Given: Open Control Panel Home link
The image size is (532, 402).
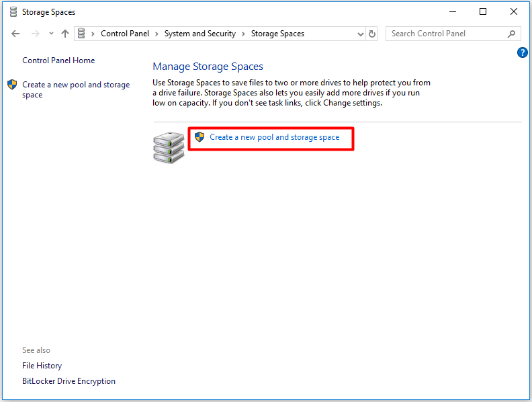Looking at the screenshot, I should (58, 61).
